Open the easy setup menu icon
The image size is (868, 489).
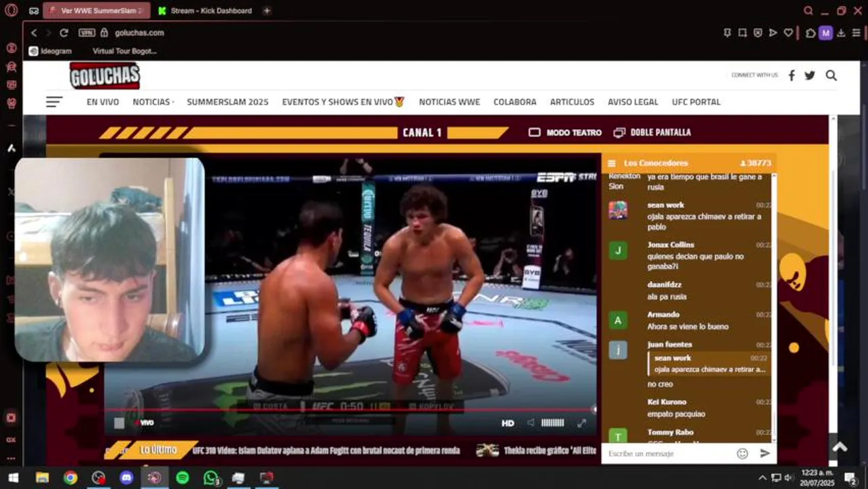click(x=855, y=33)
